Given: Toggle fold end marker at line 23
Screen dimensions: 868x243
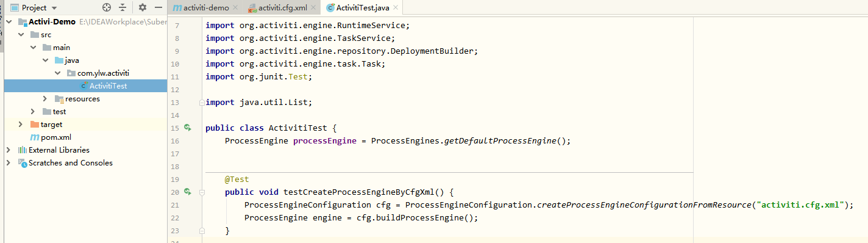Looking at the screenshot, I should (202, 230).
